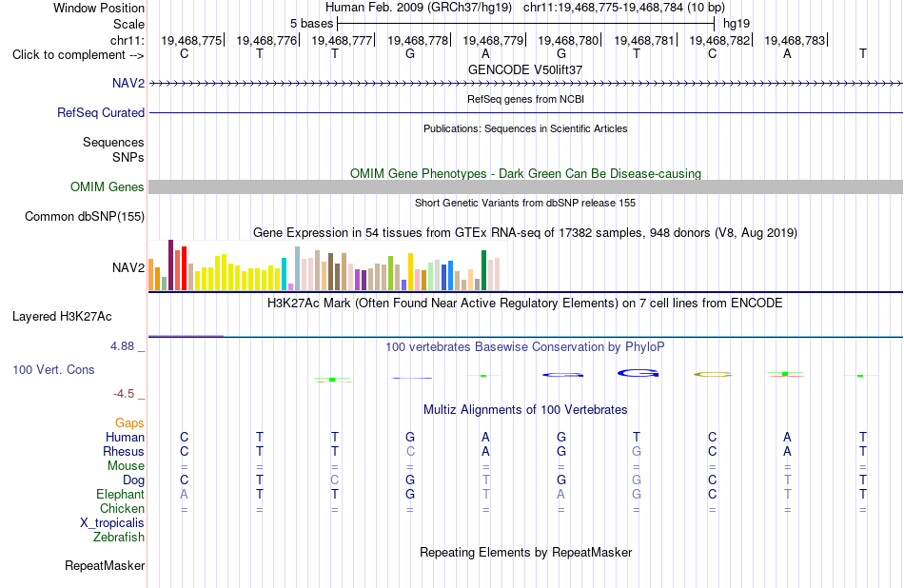Click the Mouse alignment row label
Screen dimensions: 904x588
click(x=126, y=466)
